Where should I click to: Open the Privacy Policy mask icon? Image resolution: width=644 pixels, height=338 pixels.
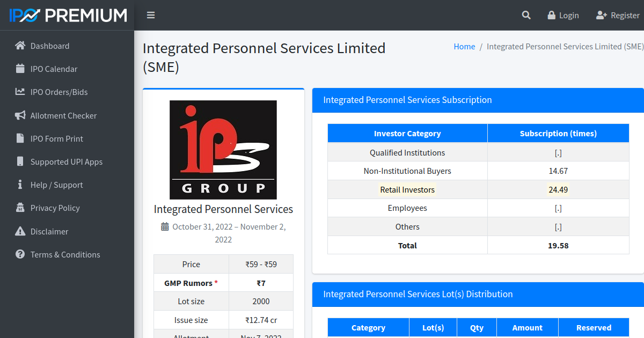click(19, 208)
